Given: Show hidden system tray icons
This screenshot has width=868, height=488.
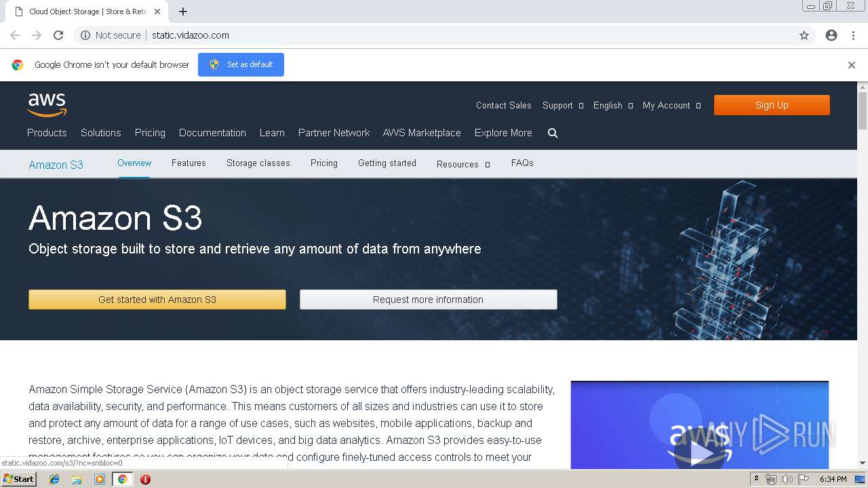Looking at the screenshot, I should tap(756, 479).
